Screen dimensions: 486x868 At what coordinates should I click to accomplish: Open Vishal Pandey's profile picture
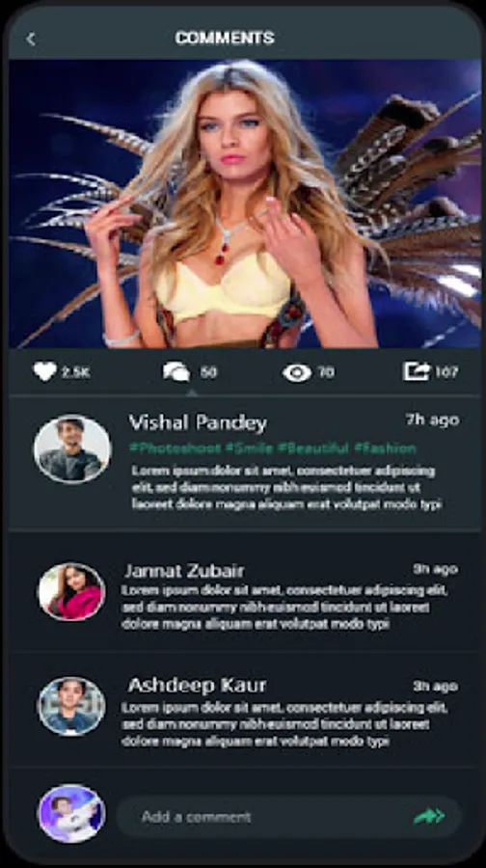click(x=72, y=448)
